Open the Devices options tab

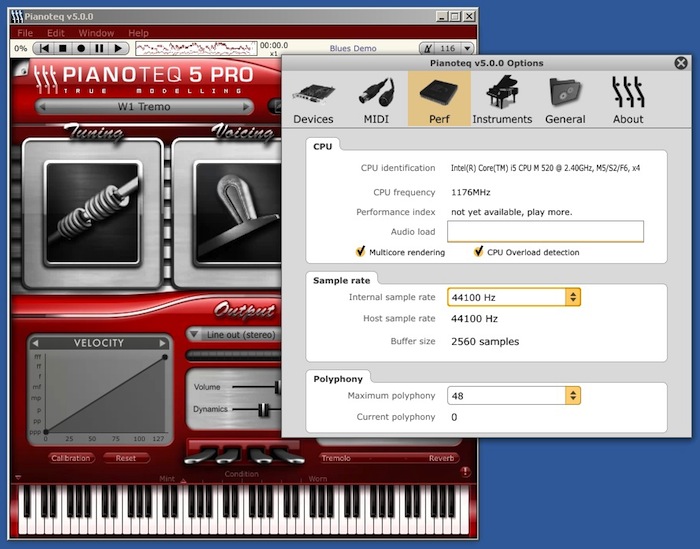point(313,99)
